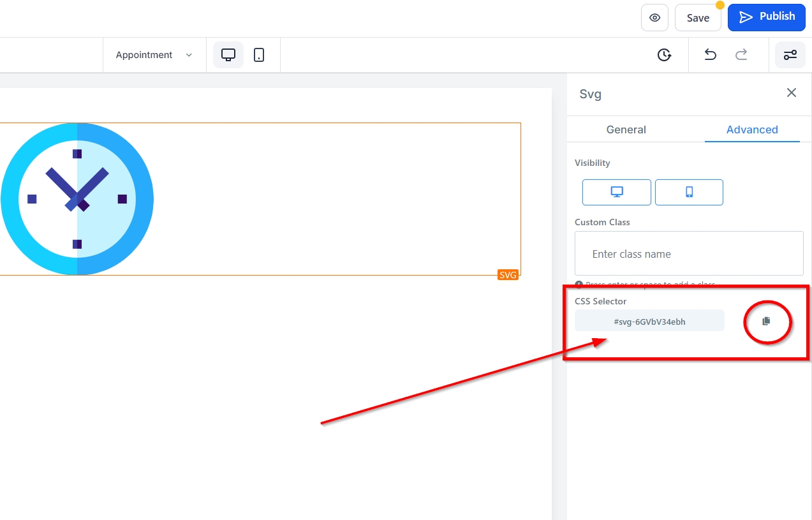Switch to mobile view in toolbar
812x520 pixels.
[x=259, y=55]
